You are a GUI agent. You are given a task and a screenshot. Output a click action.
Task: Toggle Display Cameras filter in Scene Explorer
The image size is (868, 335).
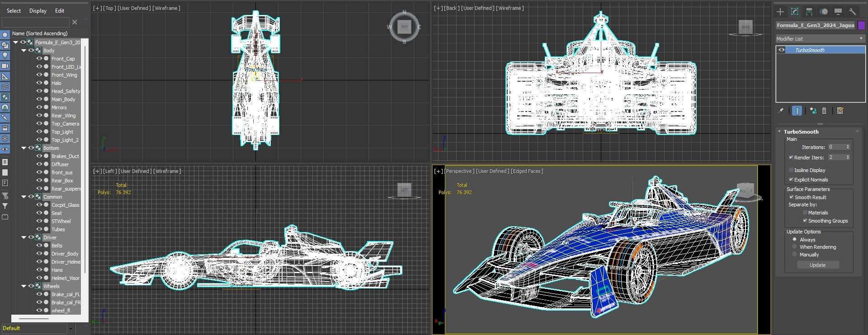[x=5, y=66]
